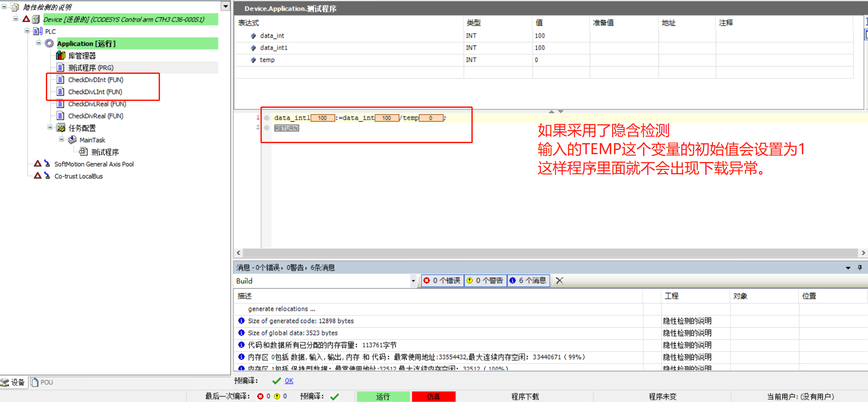The image size is (868, 402).
Task: Switch to the POU tab
Action: (42, 382)
